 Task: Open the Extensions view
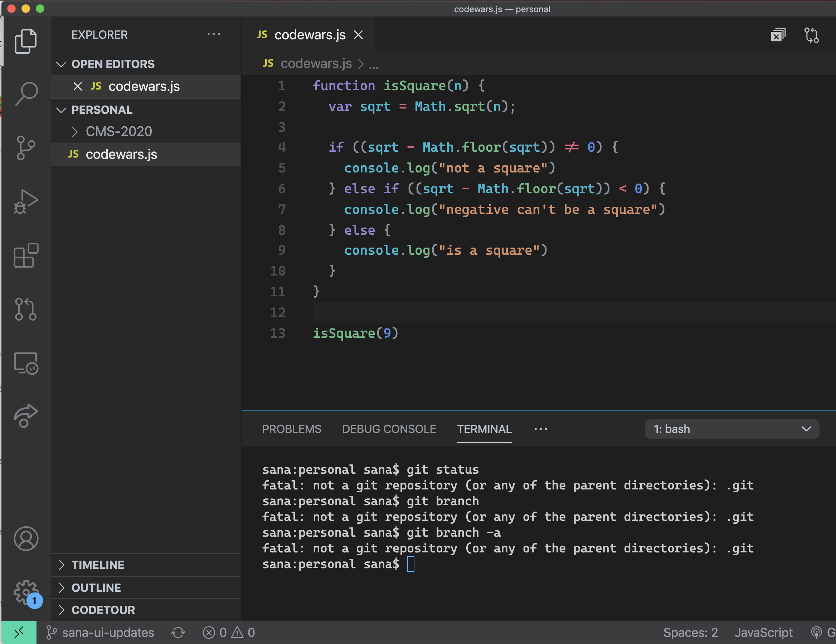[26, 255]
